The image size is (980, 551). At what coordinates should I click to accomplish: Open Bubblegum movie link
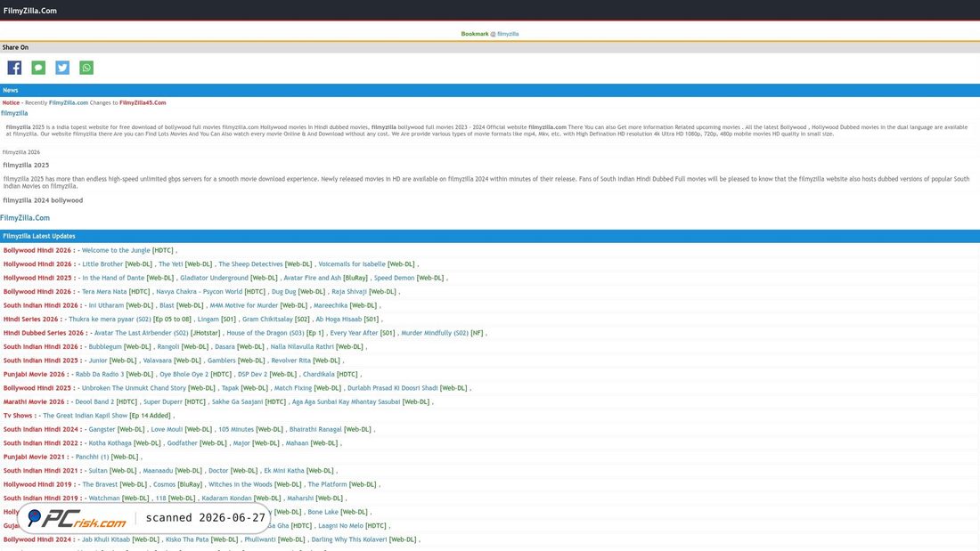click(103, 347)
